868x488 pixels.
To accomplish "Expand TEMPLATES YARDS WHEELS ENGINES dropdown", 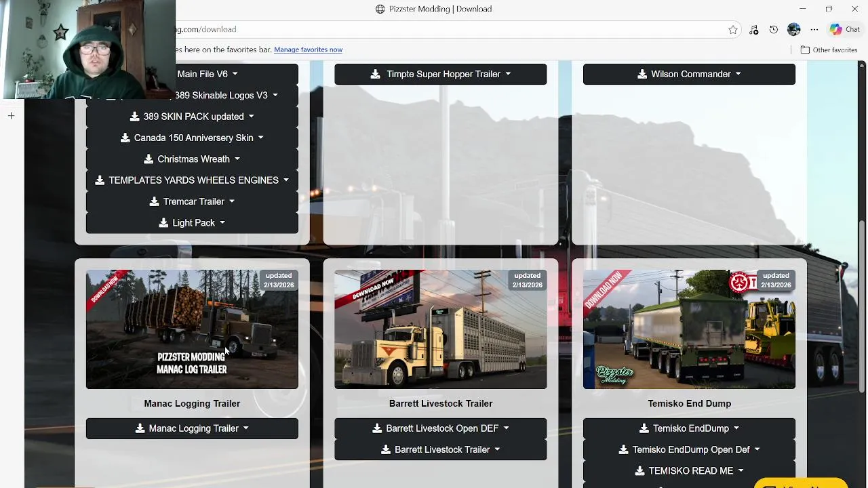I will point(192,180).
